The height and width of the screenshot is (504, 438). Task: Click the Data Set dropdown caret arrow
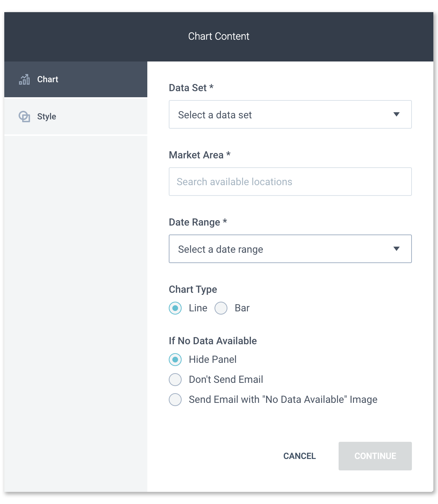397,114
